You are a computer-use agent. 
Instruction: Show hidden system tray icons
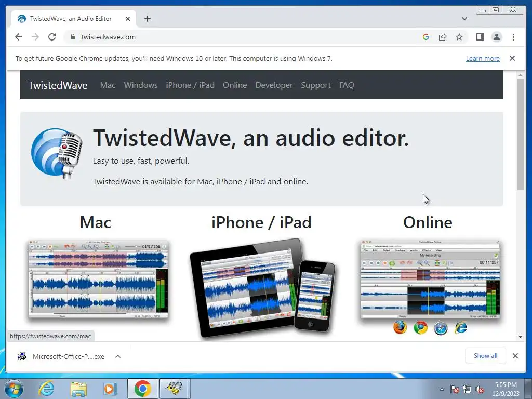pos(442,390)
